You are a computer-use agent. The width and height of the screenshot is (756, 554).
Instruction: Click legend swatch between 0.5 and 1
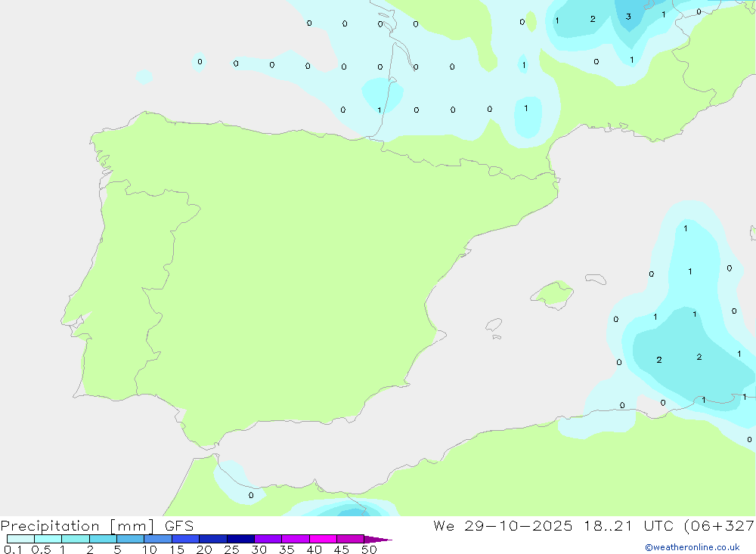[48, 539]
